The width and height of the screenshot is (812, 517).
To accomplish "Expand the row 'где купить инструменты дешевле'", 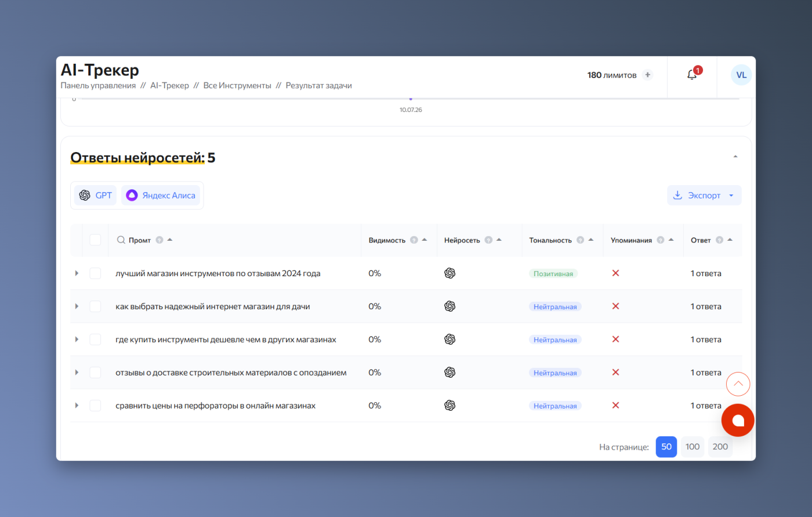I will point(77,339).
